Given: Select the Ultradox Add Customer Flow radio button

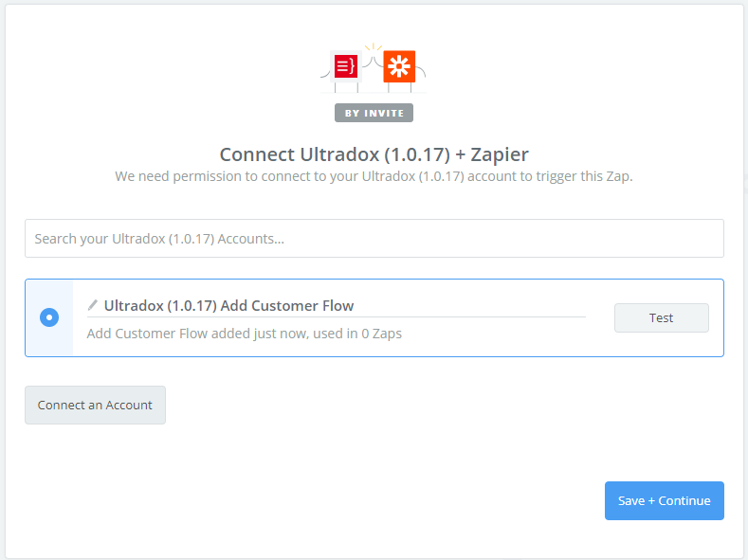Looking at the screenshot, I should click(x=49, y=317).
